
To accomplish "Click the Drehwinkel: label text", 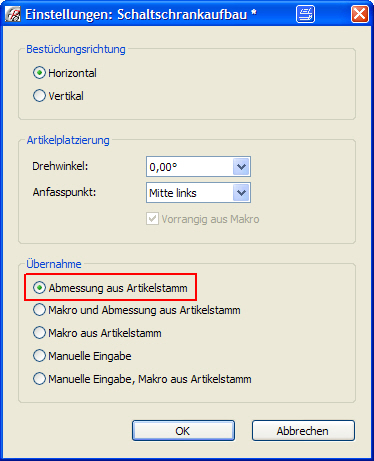I will (x=60, y=166).
